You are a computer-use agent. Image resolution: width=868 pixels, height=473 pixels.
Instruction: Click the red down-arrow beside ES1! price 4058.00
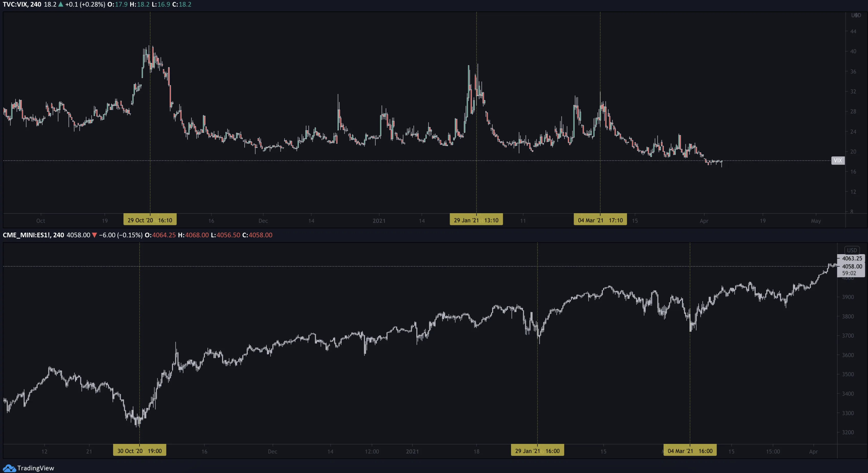94,235
